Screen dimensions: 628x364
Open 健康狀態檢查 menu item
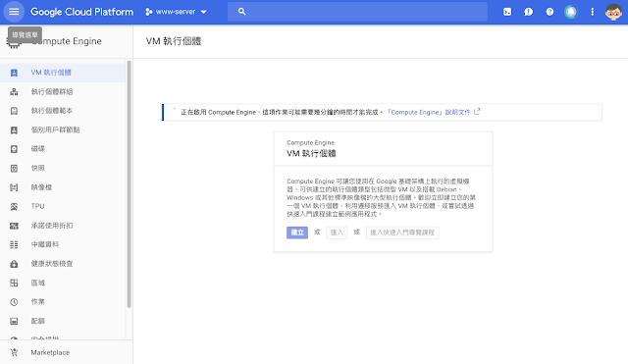[x=63, y=264]
